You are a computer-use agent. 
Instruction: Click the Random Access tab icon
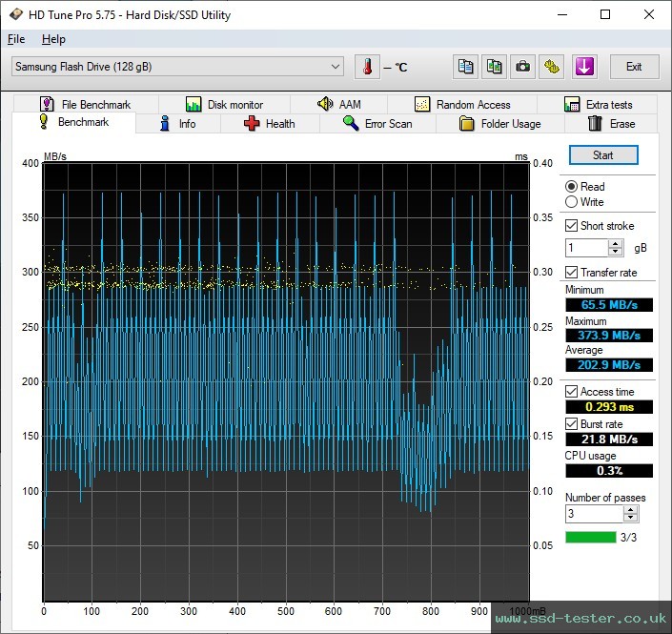(422, 104)
